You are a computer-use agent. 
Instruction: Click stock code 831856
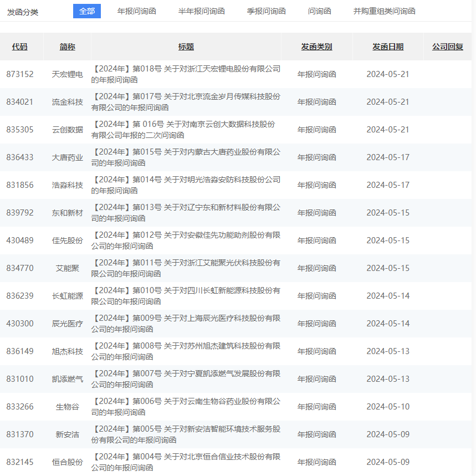(20, 185)
